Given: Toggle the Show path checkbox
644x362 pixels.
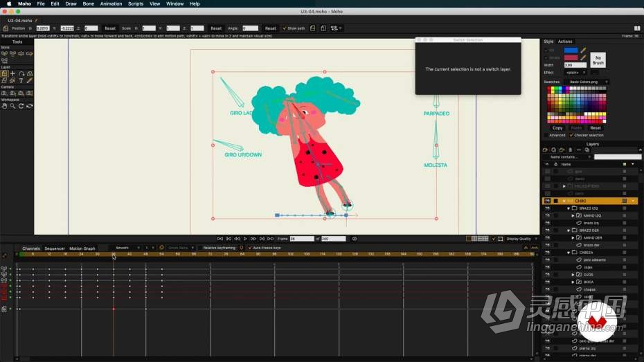Looking at the screenshot, I should pyautogui.click(x=284, y=28).
